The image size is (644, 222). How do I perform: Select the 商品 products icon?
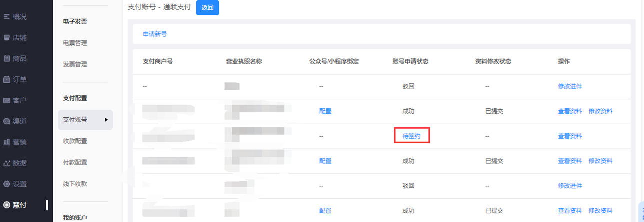pos(7,59)
